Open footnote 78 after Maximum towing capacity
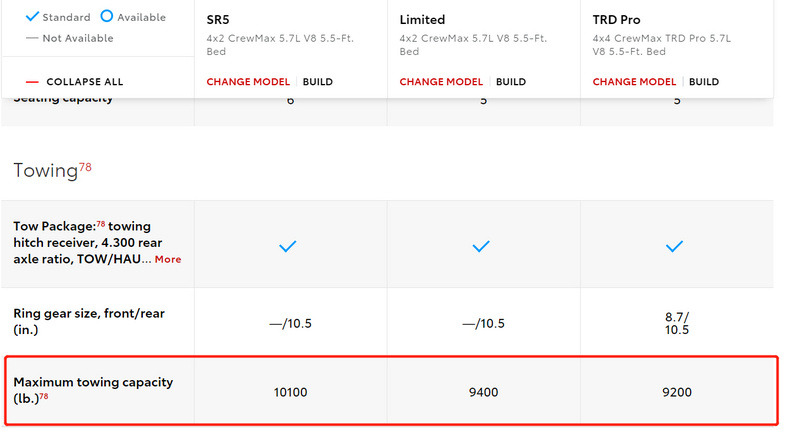This screenshot has height=430, width=800. click(44, 396)
